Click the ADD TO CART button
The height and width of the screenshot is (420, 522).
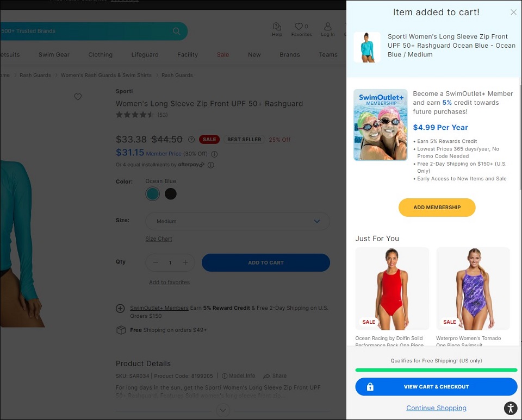click(266, 263)
